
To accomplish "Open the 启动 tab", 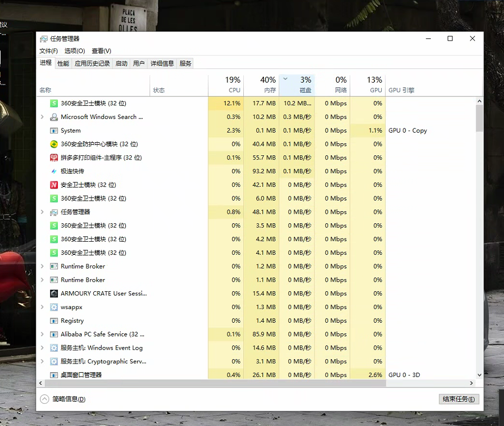I will click(121, 63).
